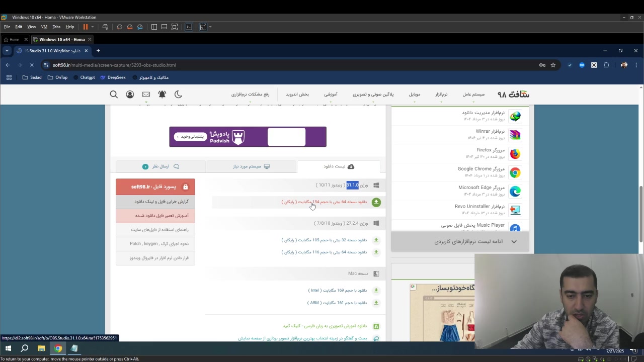Viewport: 644px width, 362px height.
Task: Enter VMware full screen mode icon
Action: pos(175,27)
